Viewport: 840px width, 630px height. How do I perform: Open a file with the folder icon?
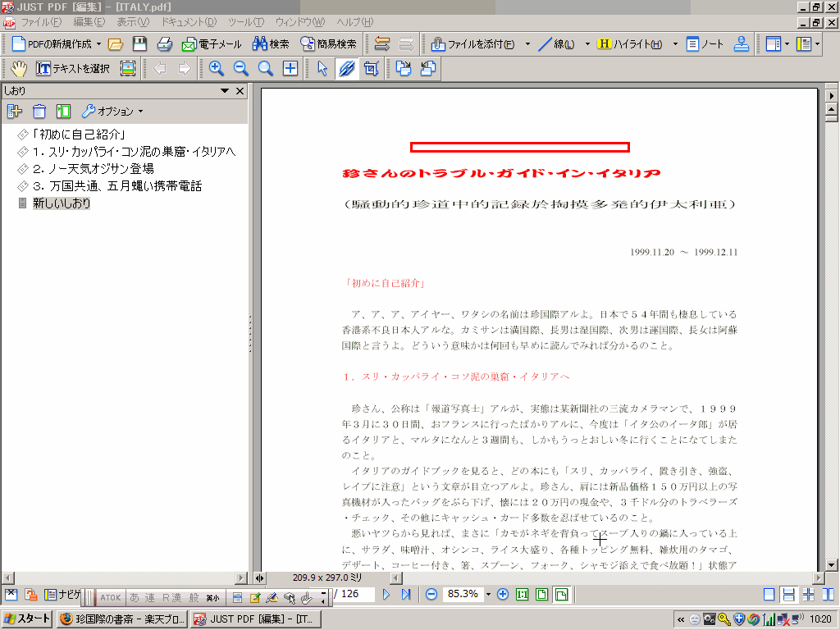click(x=115, y=44)
